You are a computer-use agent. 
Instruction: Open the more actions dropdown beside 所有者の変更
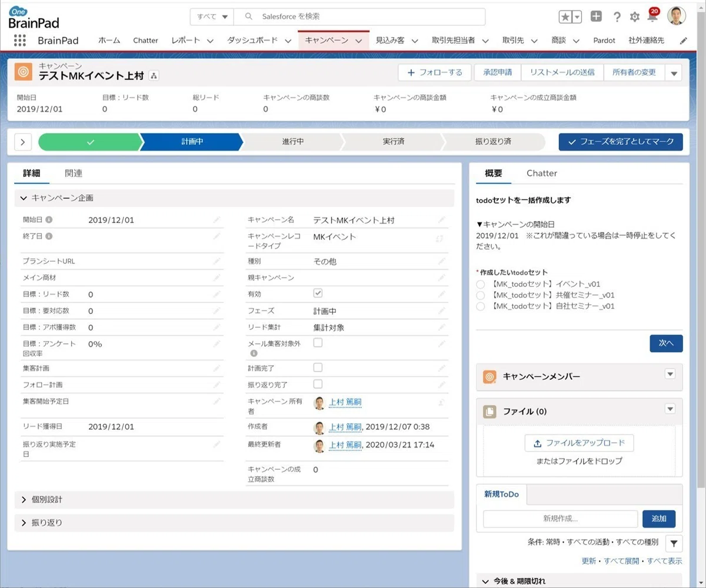(674, 73)
